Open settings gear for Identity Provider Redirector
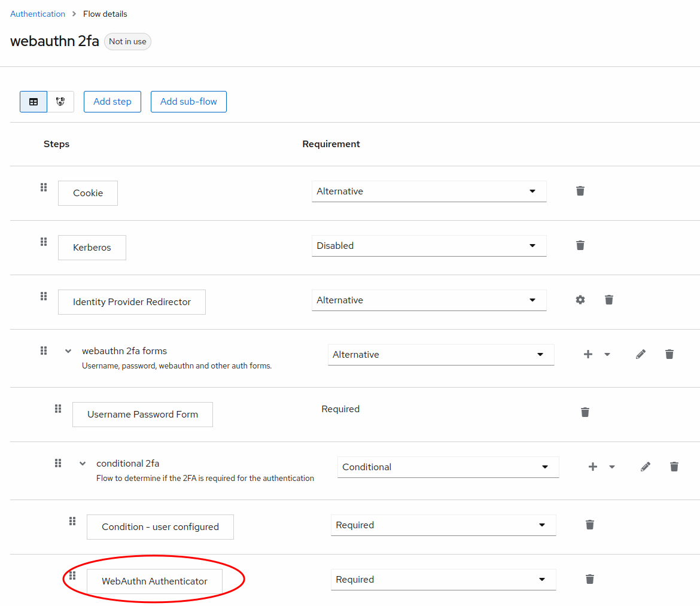The image size is (700, 606). pyautogui.click(x=580, y=300)
